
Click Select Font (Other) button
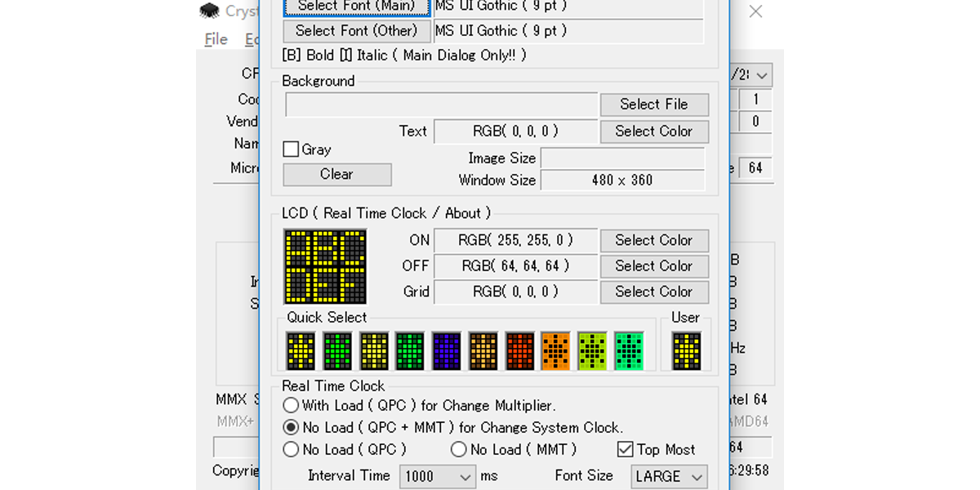tap(356, 31)
